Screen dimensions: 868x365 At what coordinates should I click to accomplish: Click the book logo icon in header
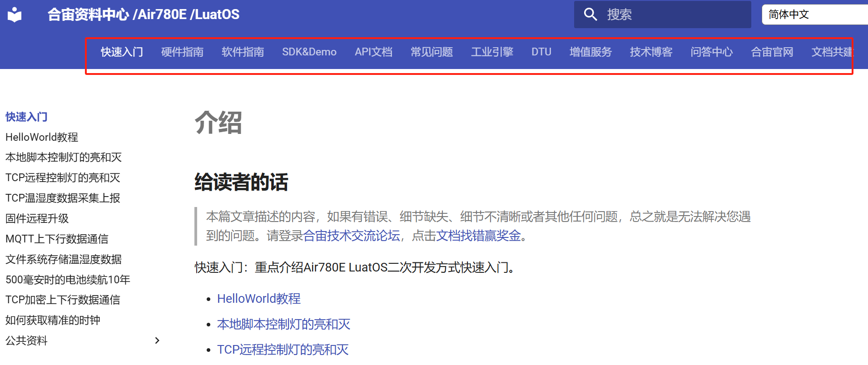[x=15, y=15]
